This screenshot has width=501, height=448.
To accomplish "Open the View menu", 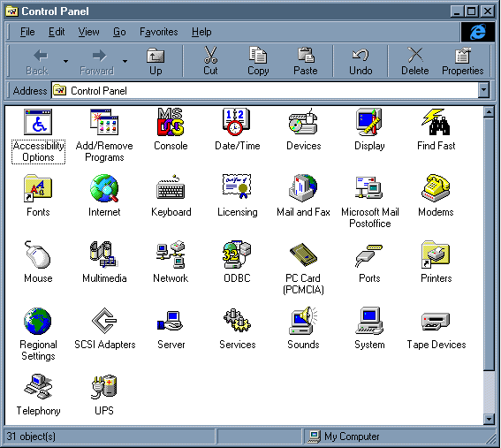I will 88,32.
